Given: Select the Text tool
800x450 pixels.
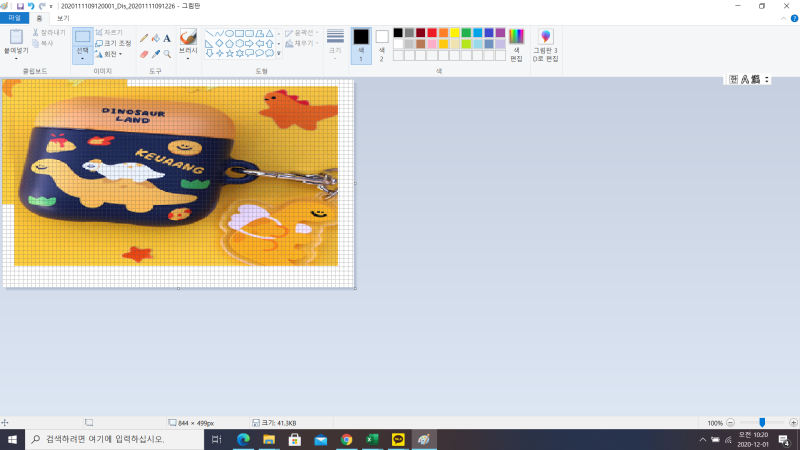Looking at the screenshot, I should pyautogui.click(x=167, y=38).
